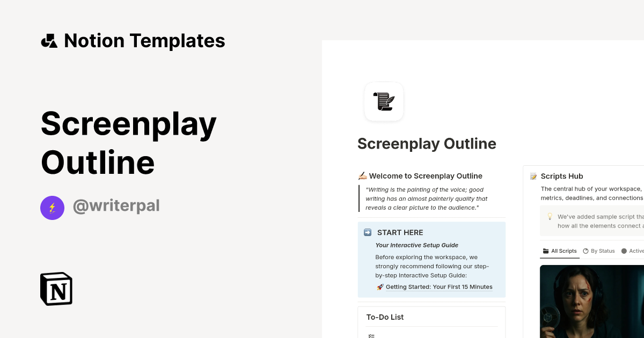Switch to the By Status view

coord(603,251)
